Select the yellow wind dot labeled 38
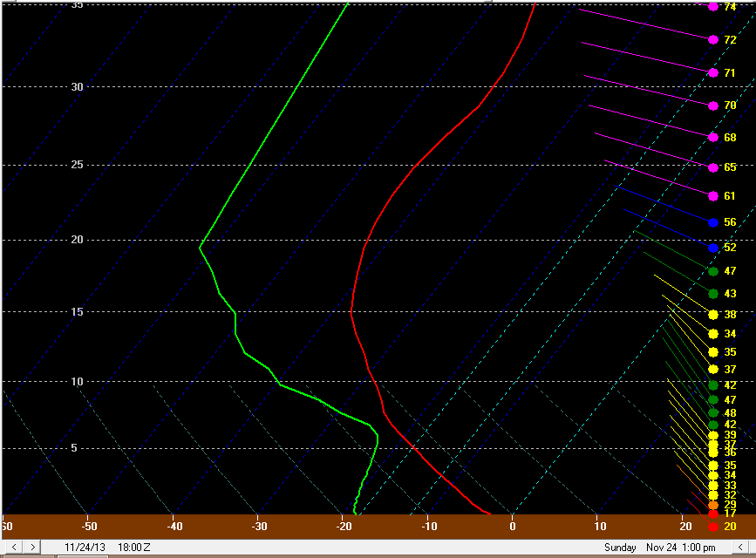The image size is (756, 558). [x=713, y=315]
